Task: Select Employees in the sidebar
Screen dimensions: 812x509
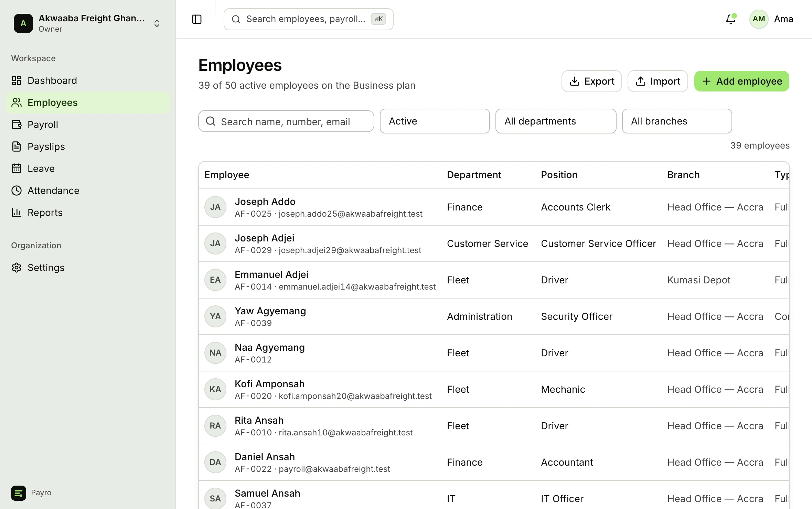Action: 88,102
